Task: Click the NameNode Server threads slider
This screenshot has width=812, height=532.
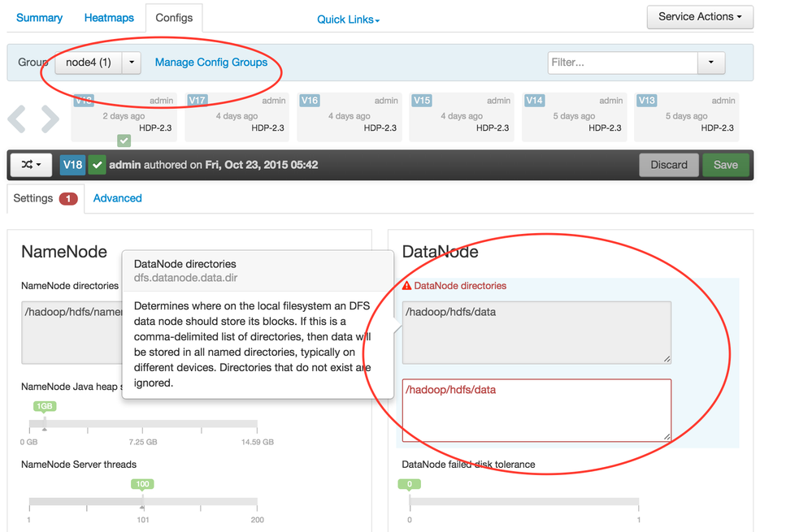Action: point(143,501)
